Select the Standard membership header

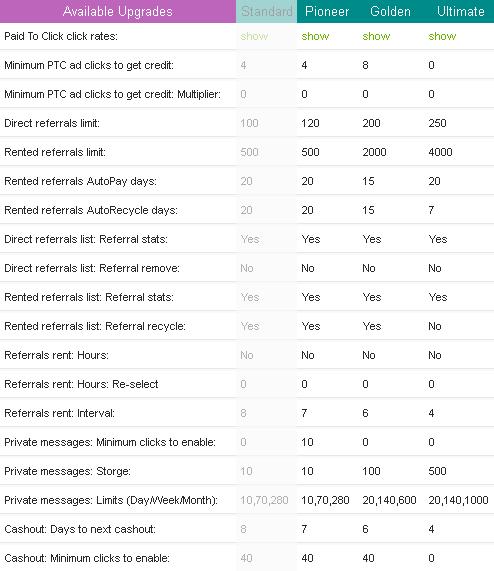pyautogui.click(x=266, y=11)
